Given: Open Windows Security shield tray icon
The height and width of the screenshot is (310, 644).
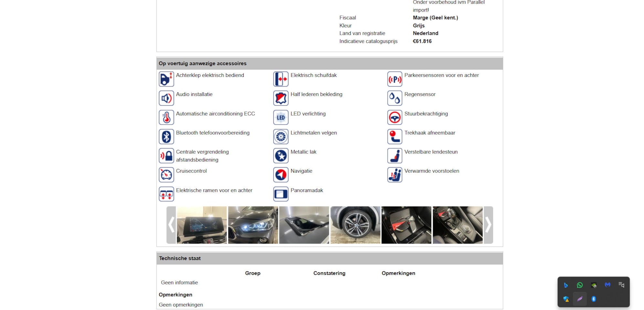Looking at the screenshot, I should (566, 299).
